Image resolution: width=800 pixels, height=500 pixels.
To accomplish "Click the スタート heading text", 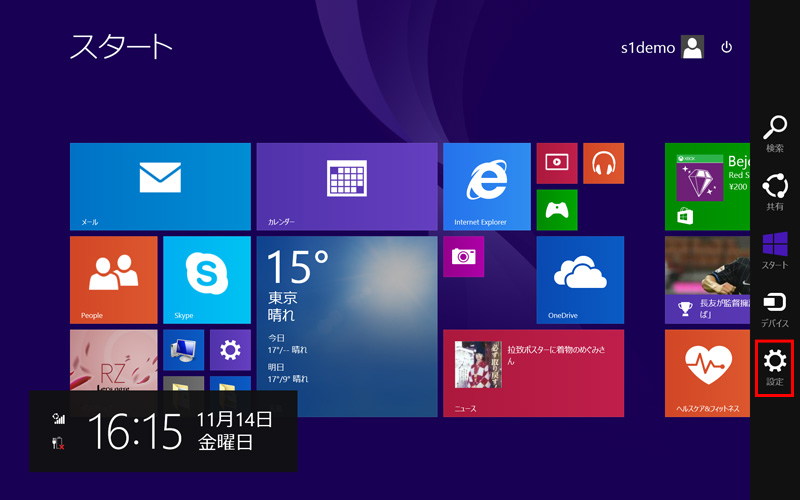I will pos(121,47).
